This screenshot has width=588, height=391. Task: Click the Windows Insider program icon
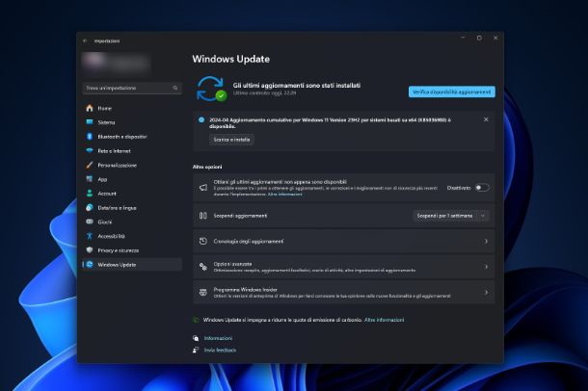pos(202,293)
